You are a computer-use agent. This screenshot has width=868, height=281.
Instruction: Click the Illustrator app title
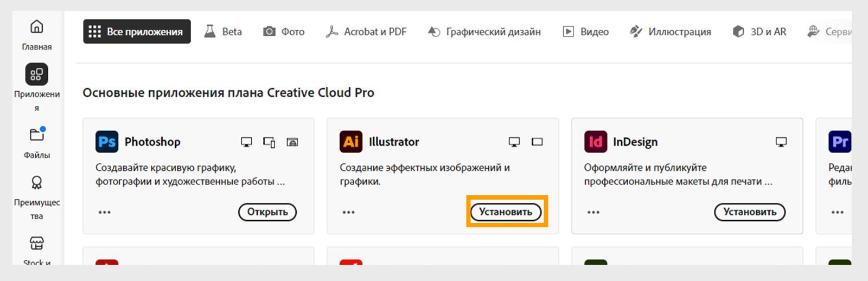[394, 142]
